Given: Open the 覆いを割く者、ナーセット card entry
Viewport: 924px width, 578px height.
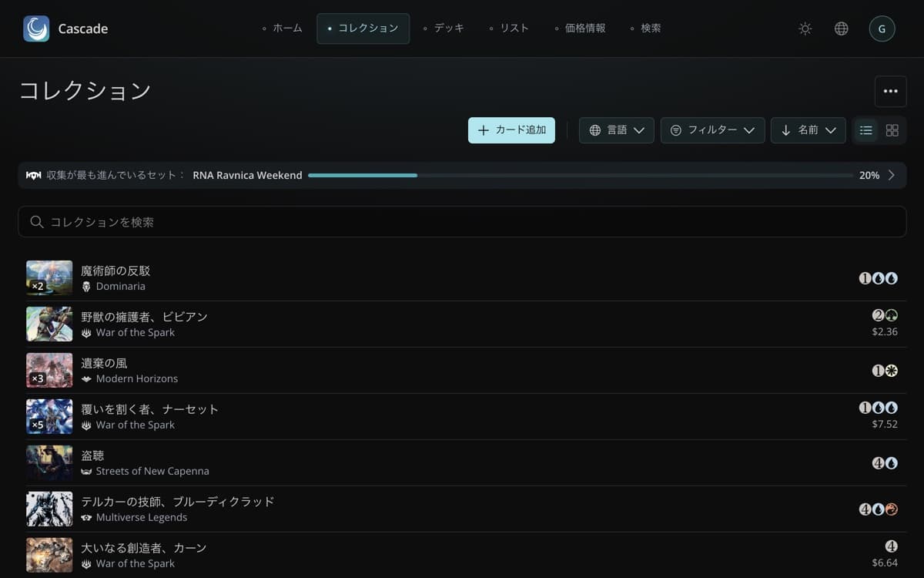Looking at the screenshot, I should coord(462,417).
